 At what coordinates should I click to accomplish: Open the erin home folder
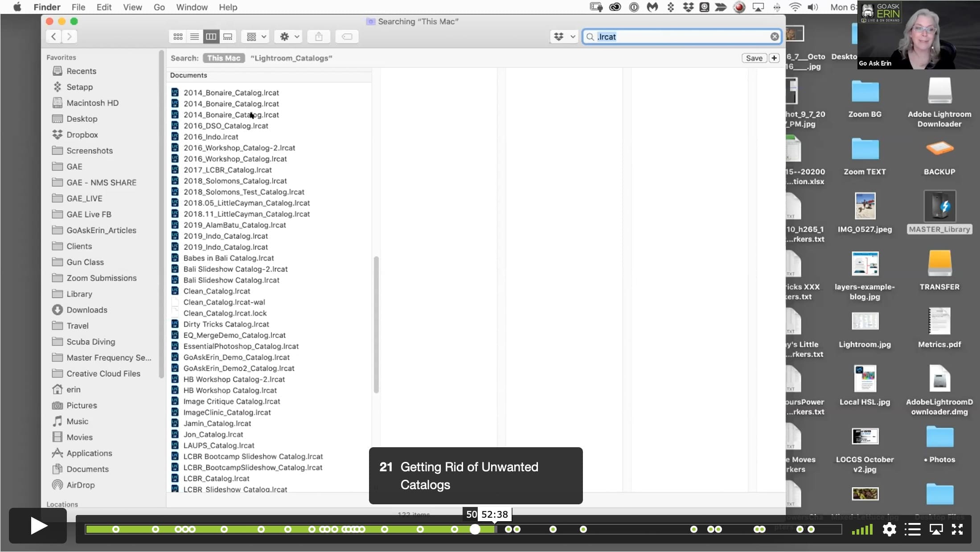pos(73,390)
